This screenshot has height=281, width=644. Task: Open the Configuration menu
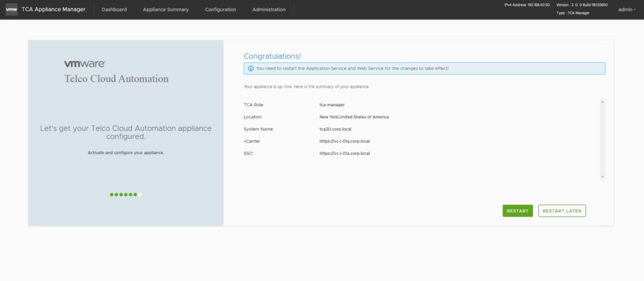(221, 9)
